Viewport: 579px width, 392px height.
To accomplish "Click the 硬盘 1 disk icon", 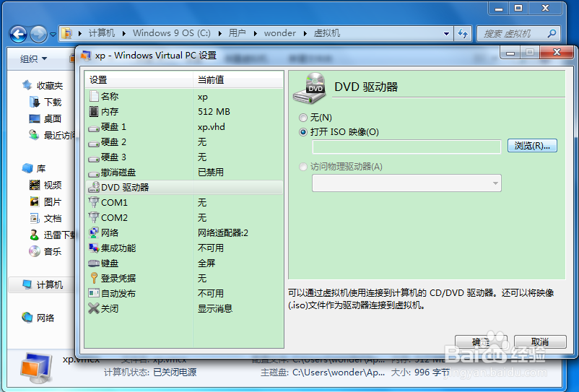I will (x=94, y=128).
